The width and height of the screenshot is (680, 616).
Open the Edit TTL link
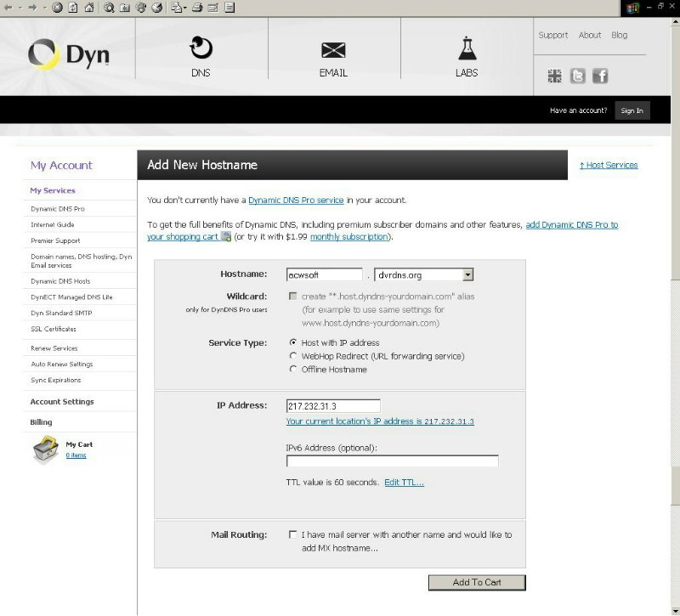pos(404,483)
